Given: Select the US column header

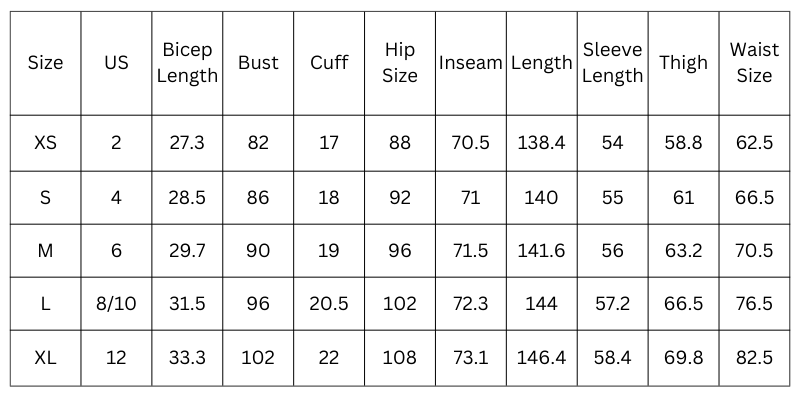Looking at the screenshot, I should 116,63.
